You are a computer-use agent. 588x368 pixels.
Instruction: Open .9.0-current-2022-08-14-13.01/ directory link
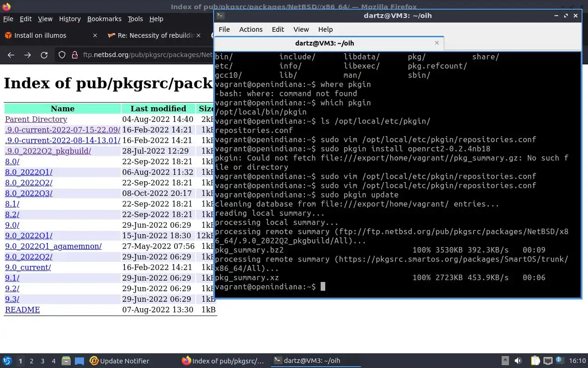pos(62,140)
